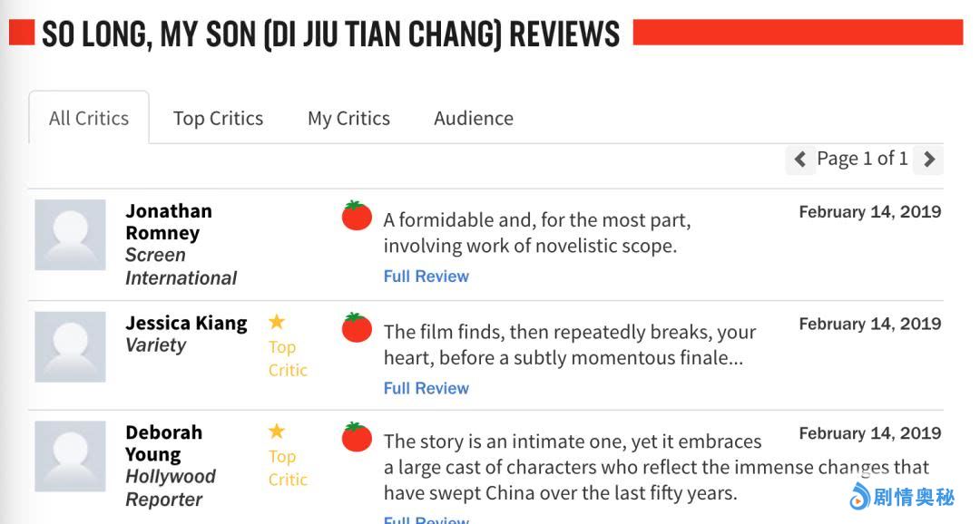
Task: Click the Top Critic star next to Jessica Kiang
Action: [277, 322]
